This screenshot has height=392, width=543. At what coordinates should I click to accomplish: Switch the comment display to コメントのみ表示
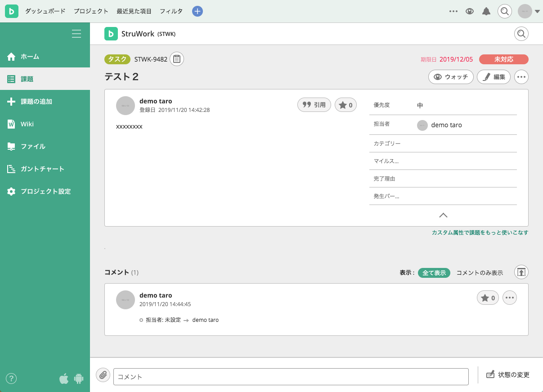pos(480,272)
